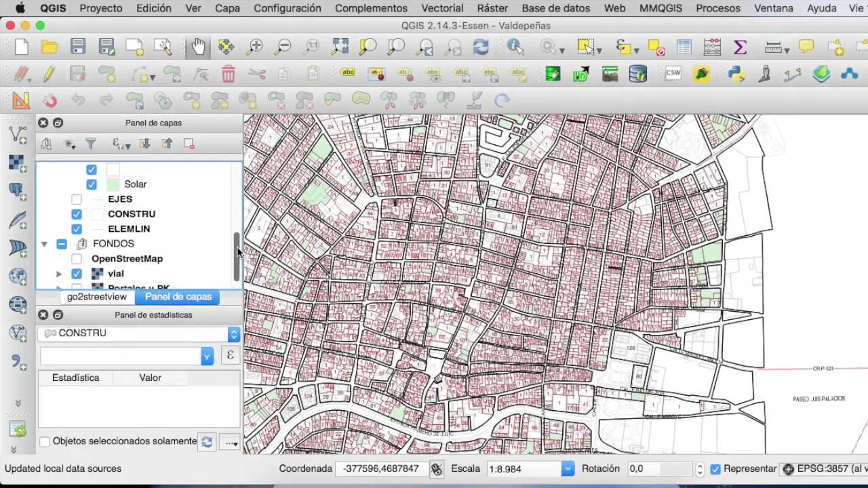Image resolution: width=868 pixels, height=488 pixels.
Task: Delete selected features trash icon
Action: pos(228,74)
